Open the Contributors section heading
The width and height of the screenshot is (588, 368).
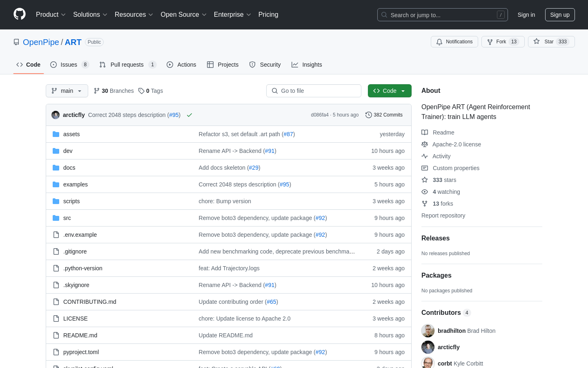(x=441, y=312)
